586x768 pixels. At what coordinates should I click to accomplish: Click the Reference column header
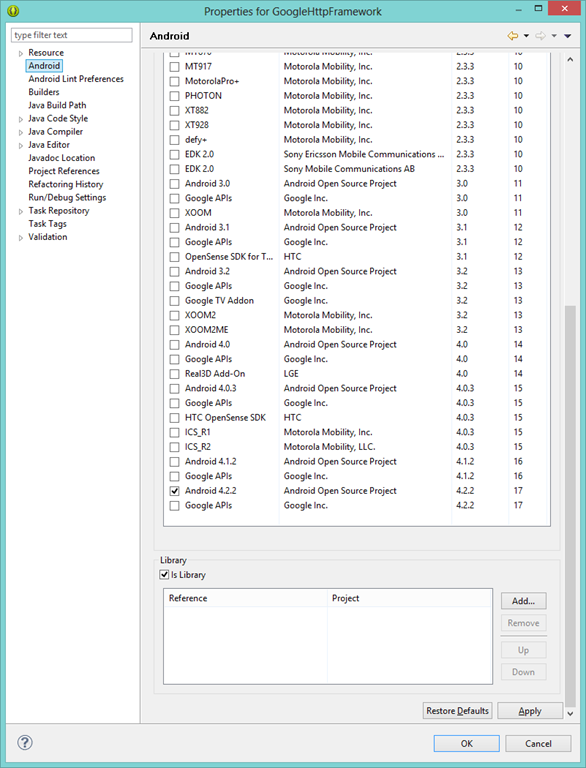[x=245, y=598]
